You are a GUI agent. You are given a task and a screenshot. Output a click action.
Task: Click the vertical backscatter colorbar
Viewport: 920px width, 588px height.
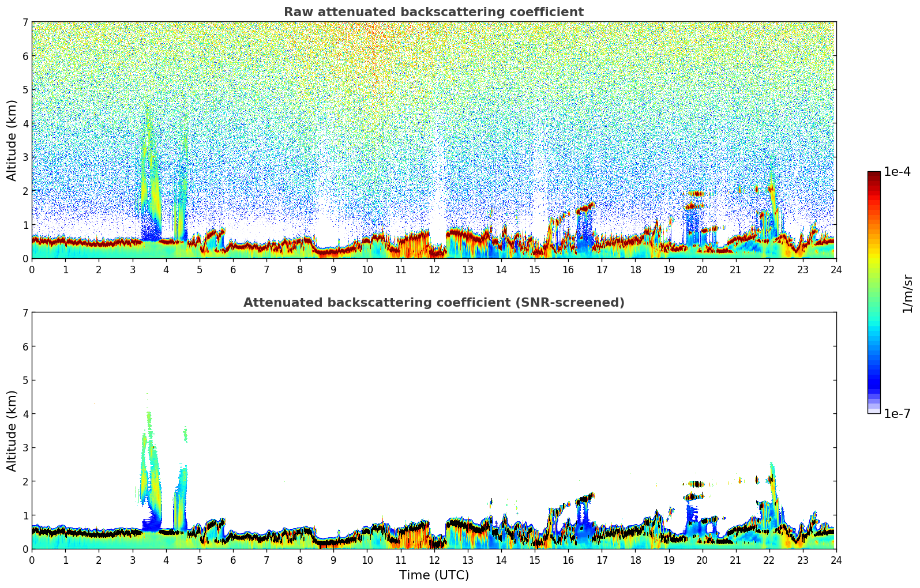tap(874, 292)
